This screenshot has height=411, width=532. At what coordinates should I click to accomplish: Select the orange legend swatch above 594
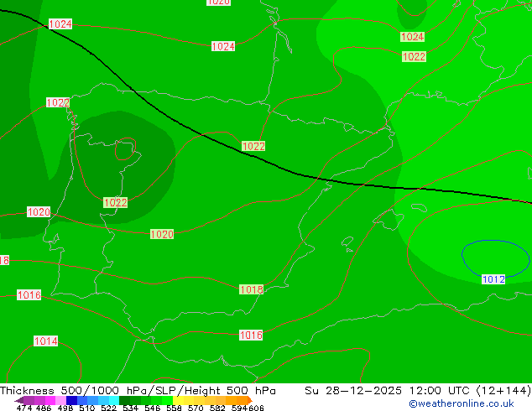click(243, 400)
